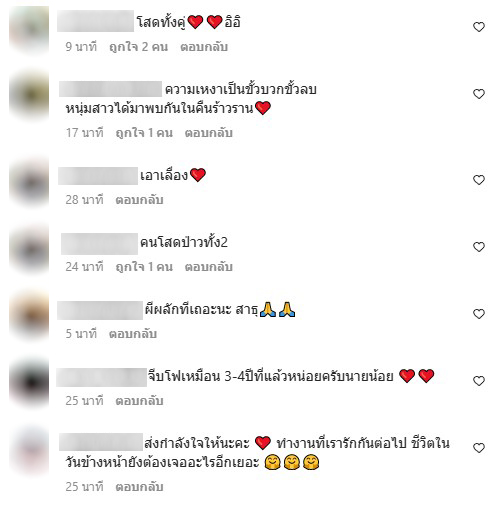The height and width of the screenshot is (507, 498).
Task: Select ตอบกลับ under the 28 นาที comment
Action: click(x=139, y=200)
